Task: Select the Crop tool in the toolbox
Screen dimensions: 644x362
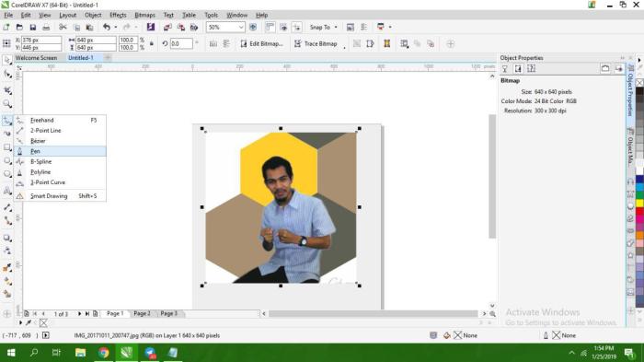Action: [x=7, y=90]
